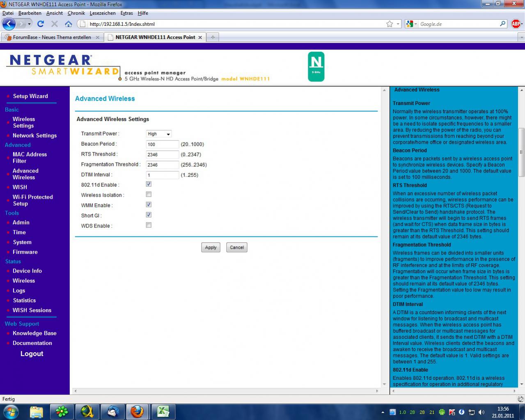
Task: Switch to Firefox taskbar button
Action: click(138, 411)
